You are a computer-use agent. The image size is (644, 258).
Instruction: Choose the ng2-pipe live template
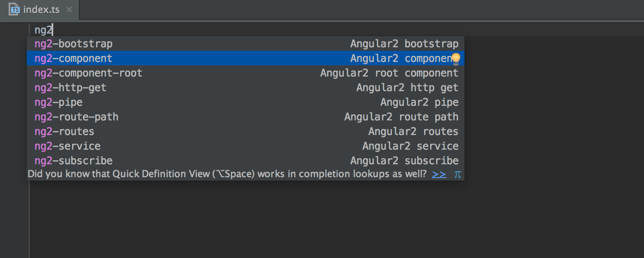pyautogui.click(x=58, y=102)
